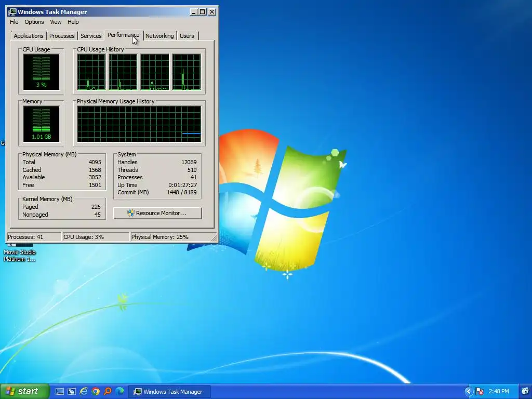This screenshot has height=399, width=532.
Task: Click the Available memory value 3052
Action: point(95,178)
